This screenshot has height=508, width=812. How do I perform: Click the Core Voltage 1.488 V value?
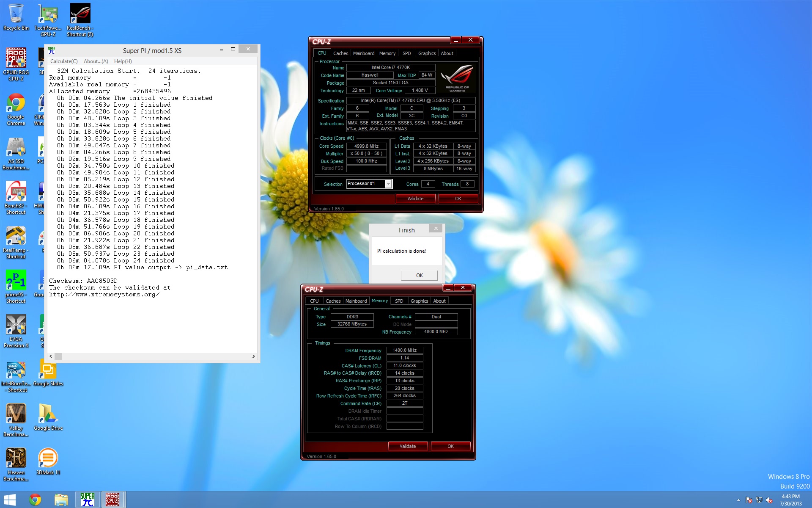(x=420, y=91)
